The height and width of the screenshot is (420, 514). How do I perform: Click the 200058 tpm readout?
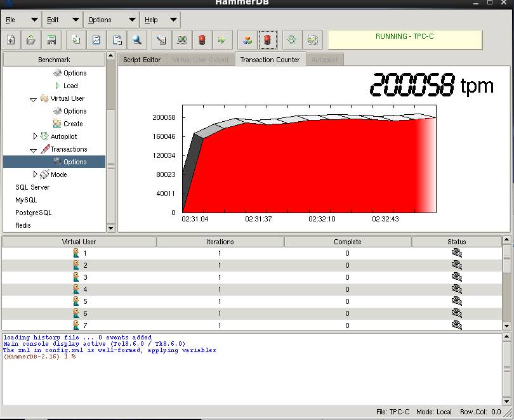point(432,85)
